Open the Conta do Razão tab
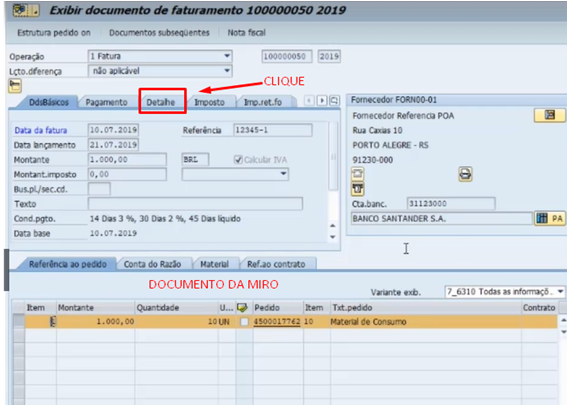The height and width of the screenshot is (405, 567). point(152,264)
